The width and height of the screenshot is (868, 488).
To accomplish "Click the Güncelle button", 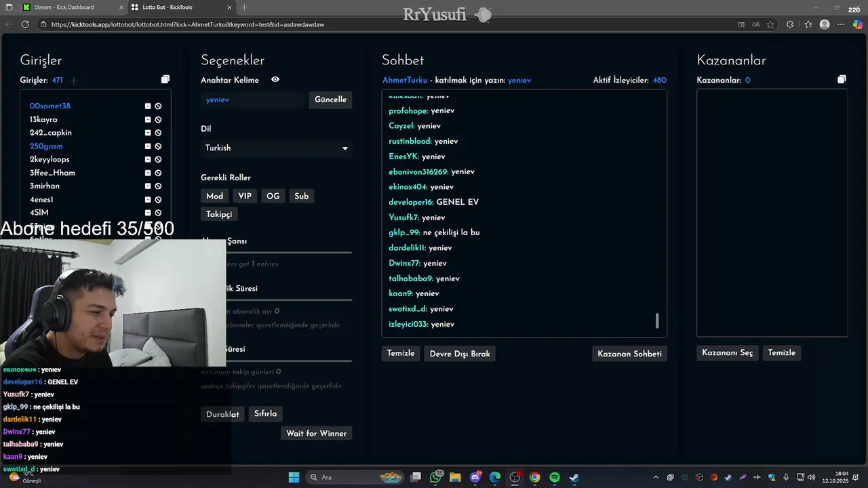I will (330, 100).
